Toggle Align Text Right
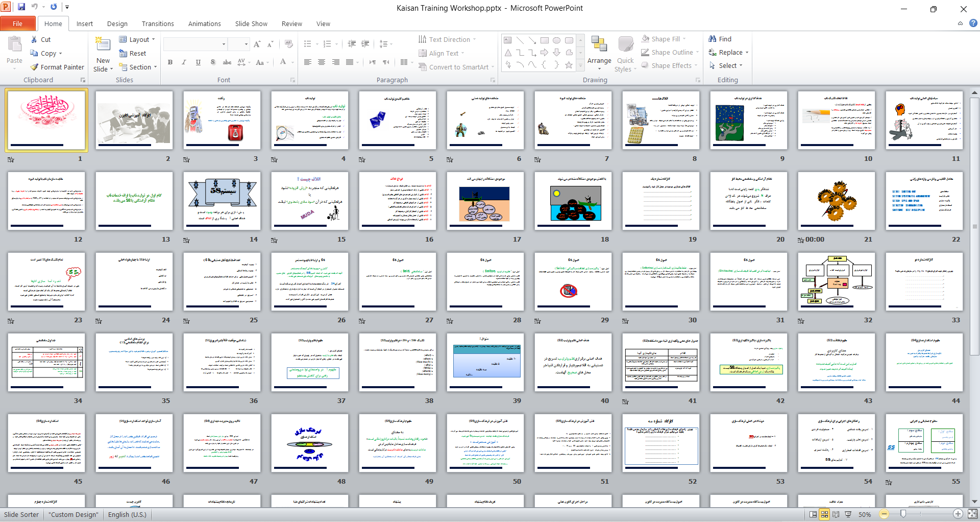 335,62
